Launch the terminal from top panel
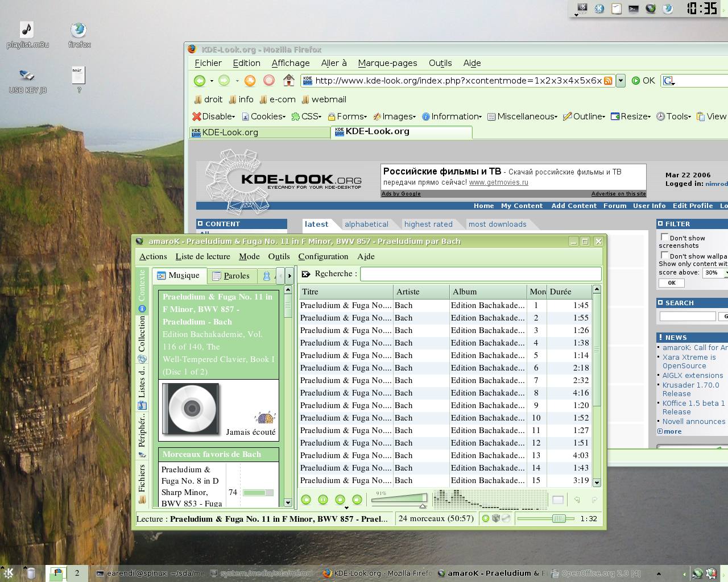 pyautogui.click(x=634, y=9)
